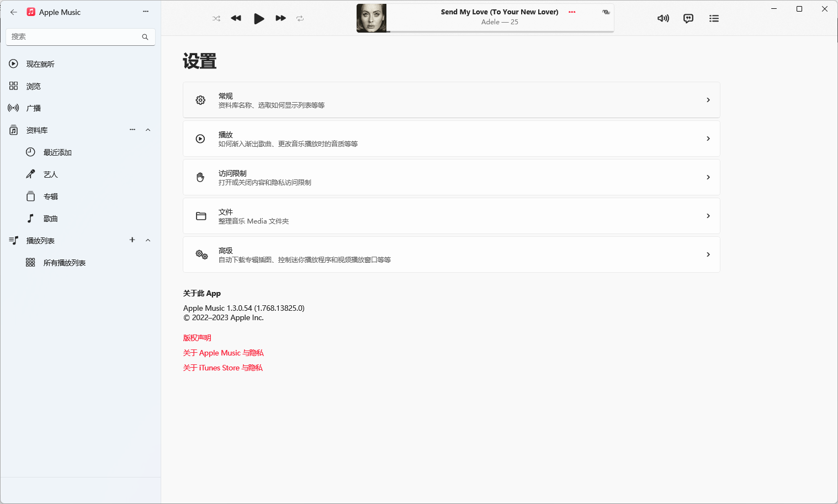Click the gear icon on the 常规 row

[201, 100]
